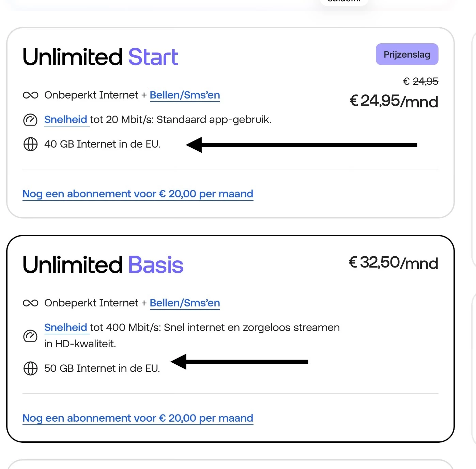The width and height of the screenshot is (476, 469).
Task: Click speedometer icon in Unlimited Start card
Action: [x=30, y=120]
